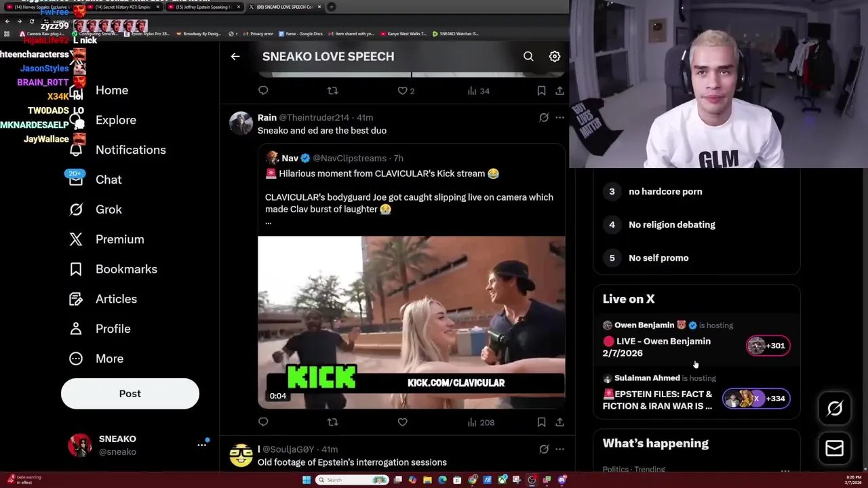Open File Explorer from taskbar
The width and height of the screenshot is (868, 488).
[427, 480]
